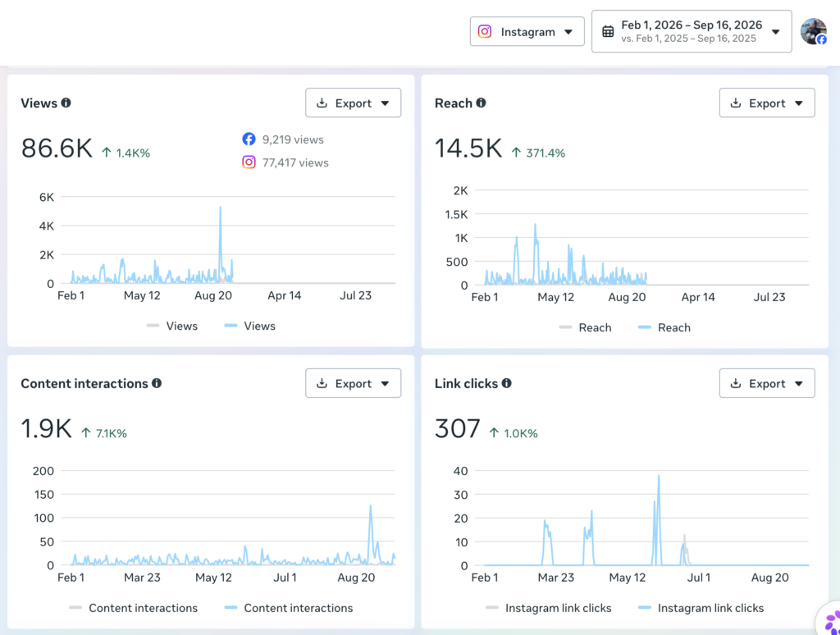
Task: Expand the Reach Export dropdown arrow
Action: [x=799, y=103]
